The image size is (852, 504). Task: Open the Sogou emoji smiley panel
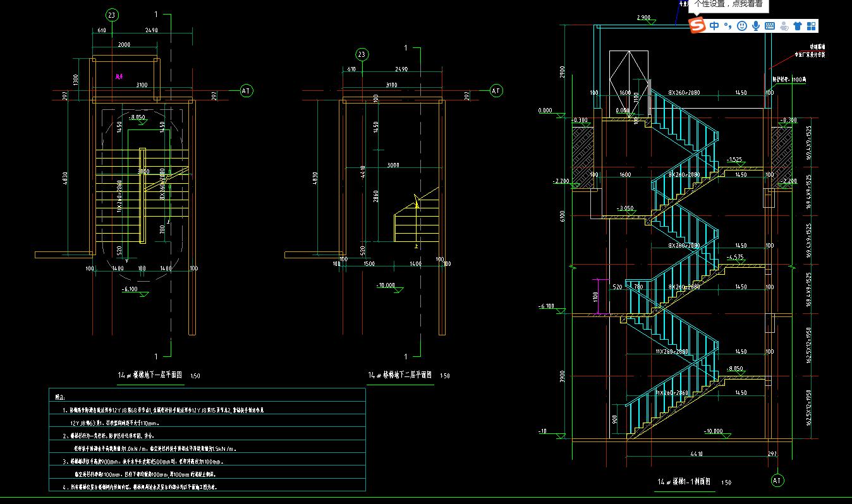[x=742, y=26]
